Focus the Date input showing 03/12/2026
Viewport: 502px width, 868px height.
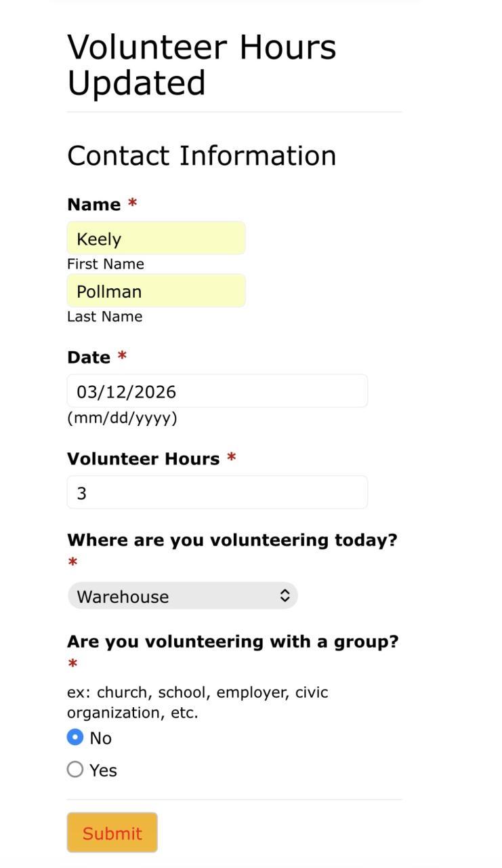[217, 391]
